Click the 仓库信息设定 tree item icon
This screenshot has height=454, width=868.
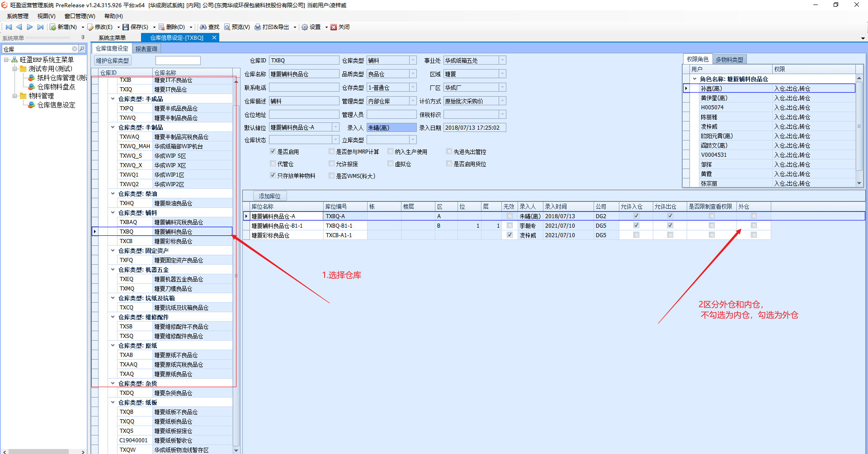tap(32, 105)
